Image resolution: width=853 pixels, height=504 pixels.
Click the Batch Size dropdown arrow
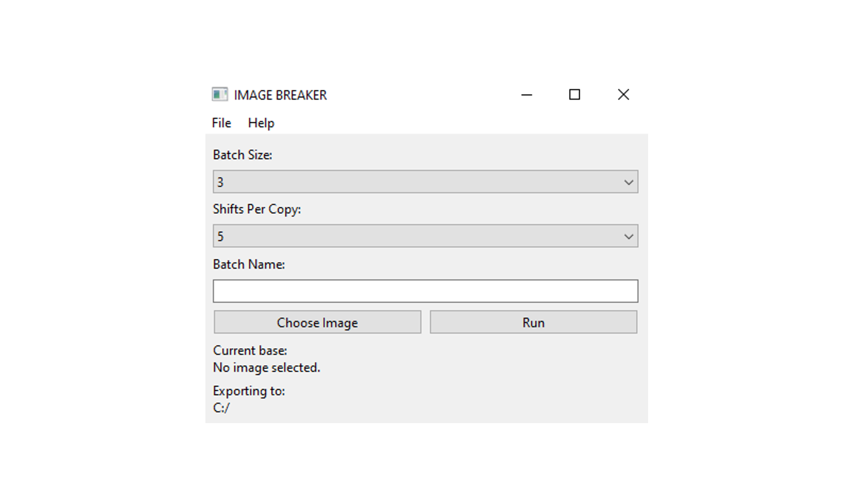628,182
